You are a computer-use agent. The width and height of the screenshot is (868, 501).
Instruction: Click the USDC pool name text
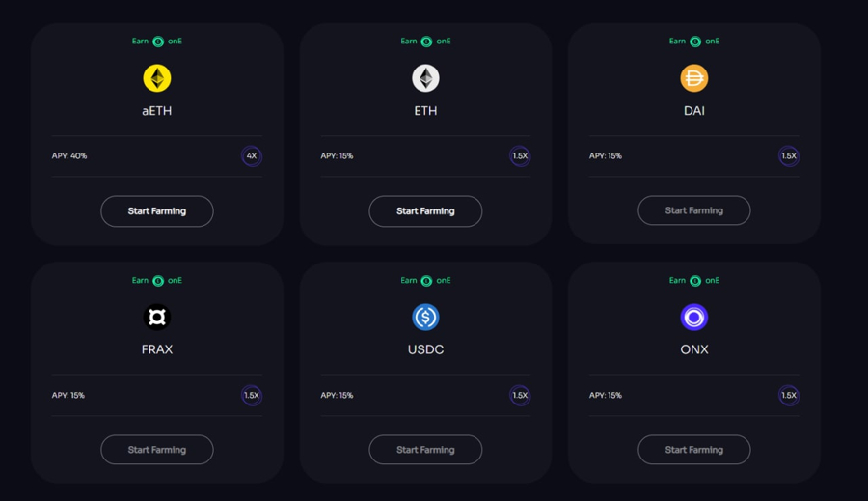(425, 349)
